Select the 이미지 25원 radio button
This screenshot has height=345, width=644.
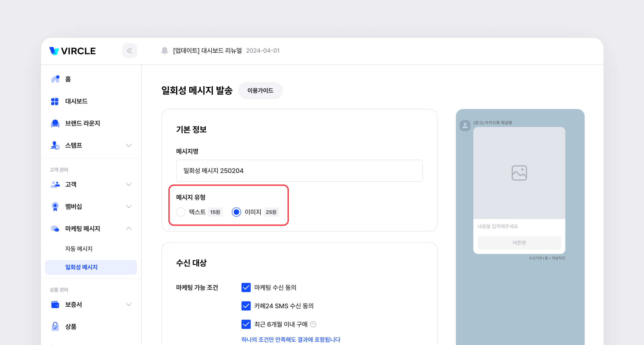click(236, 212)
